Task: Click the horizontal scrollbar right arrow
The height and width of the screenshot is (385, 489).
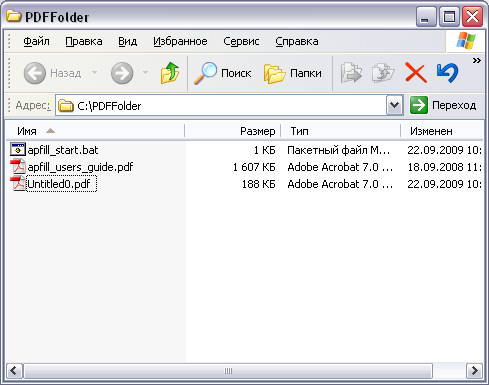Action: [474, 371]
